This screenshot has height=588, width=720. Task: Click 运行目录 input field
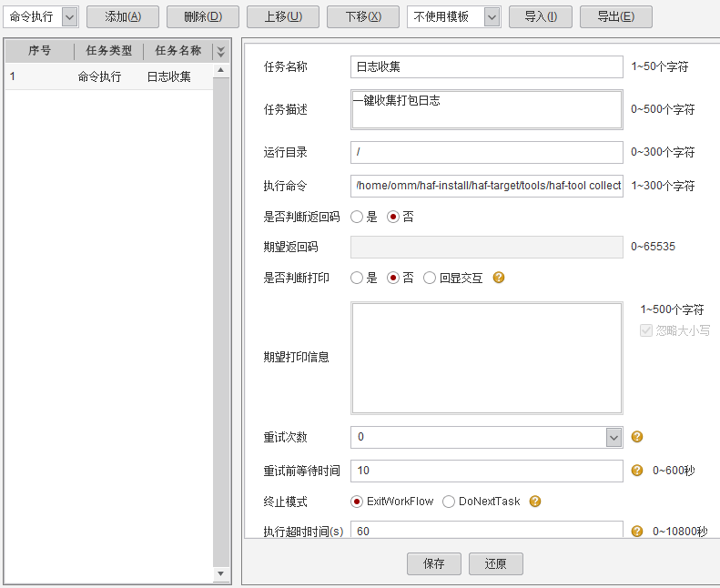point(487,152)
